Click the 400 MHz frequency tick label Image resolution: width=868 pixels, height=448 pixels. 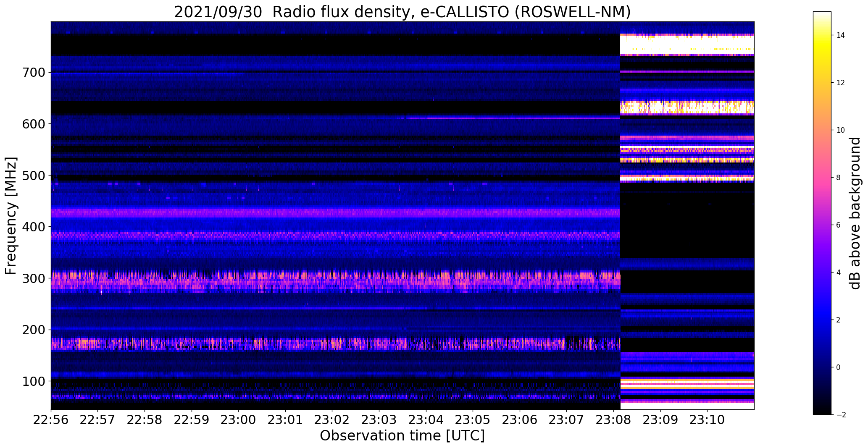click(33, 227)
